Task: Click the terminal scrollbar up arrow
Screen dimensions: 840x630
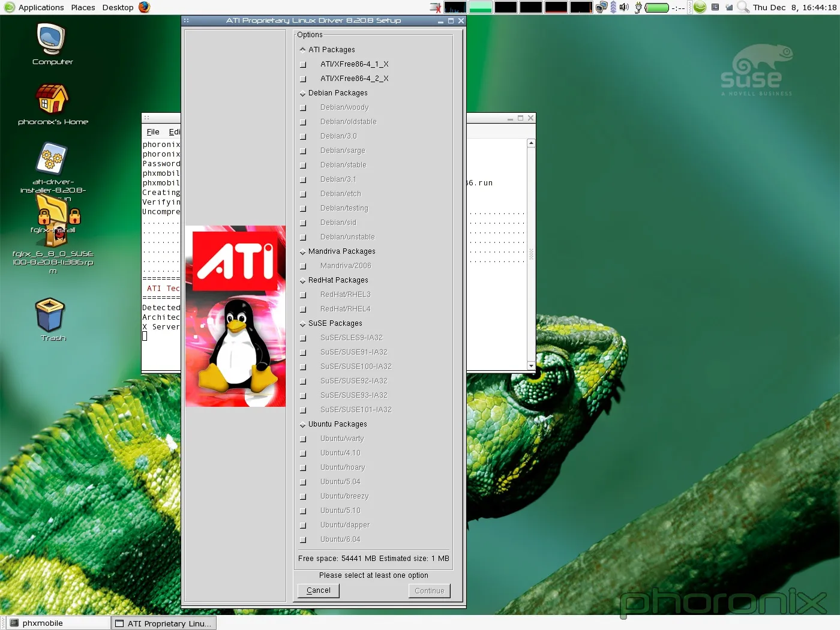Action: click(x=531, y=143)
